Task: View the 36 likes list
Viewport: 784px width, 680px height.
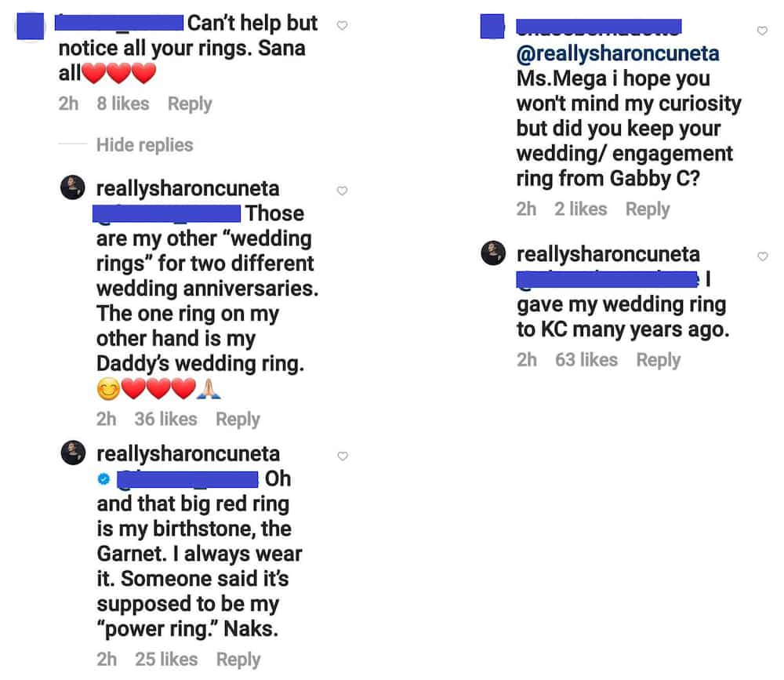Action: (165, 419)
